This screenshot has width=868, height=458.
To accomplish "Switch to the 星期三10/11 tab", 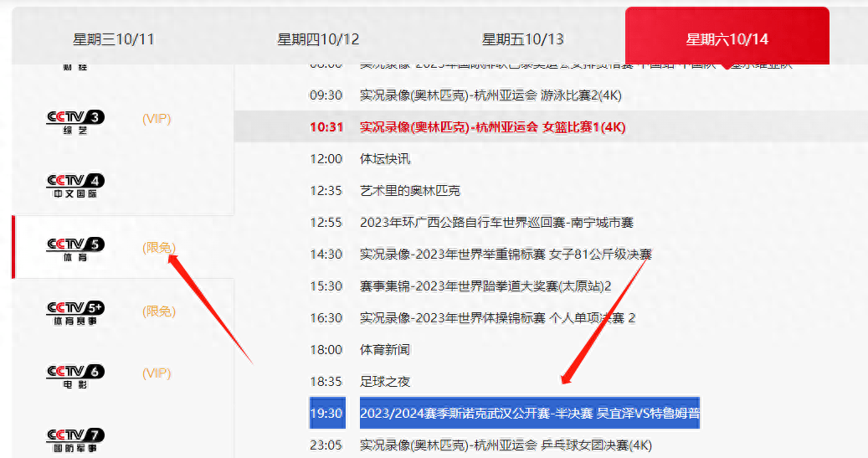I will coord(114,39).
